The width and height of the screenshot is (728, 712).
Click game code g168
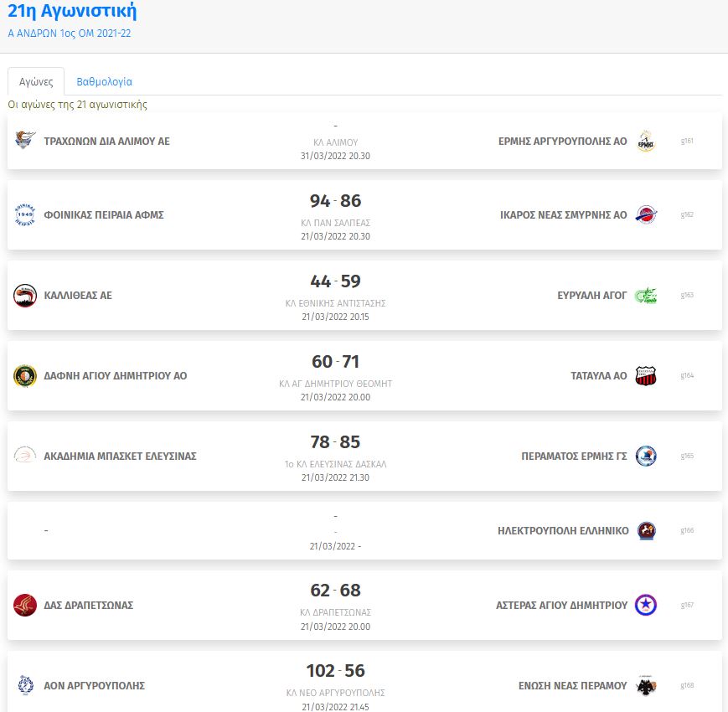click(x=687, y=685)
